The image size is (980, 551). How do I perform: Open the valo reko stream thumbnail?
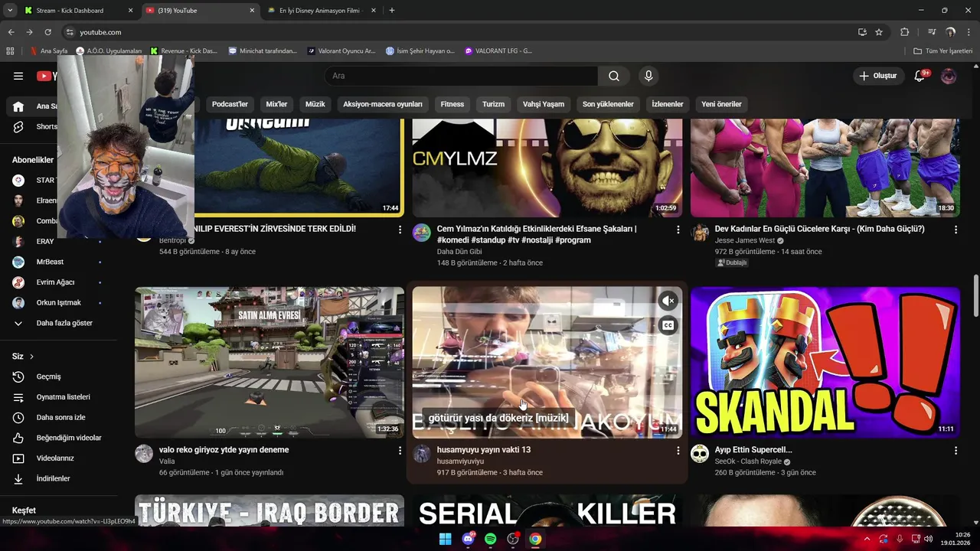[269, 362]
